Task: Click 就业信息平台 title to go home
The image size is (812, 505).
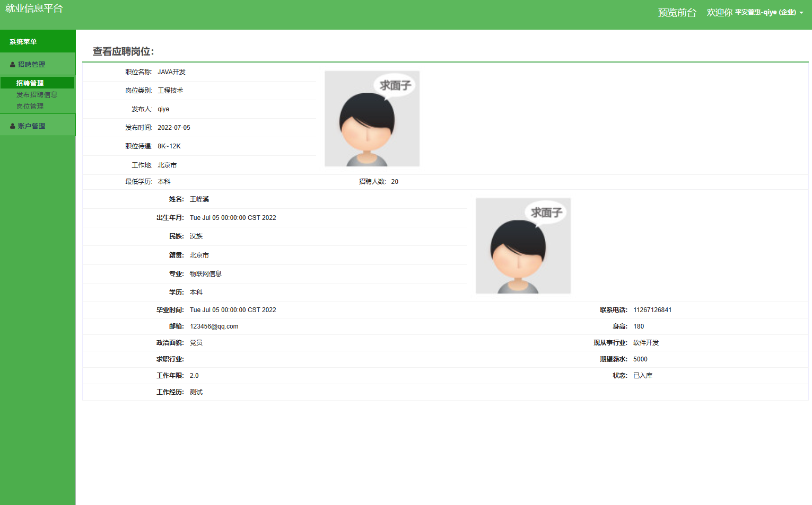Action: (34, 8)
